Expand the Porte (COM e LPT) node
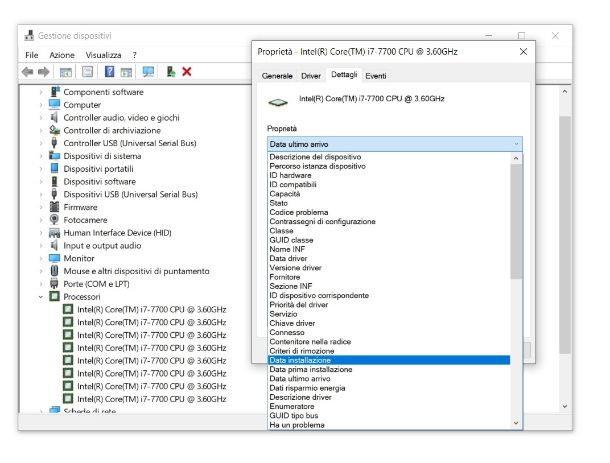The width and height of the screenshot is (610, 463). point(41,284)
